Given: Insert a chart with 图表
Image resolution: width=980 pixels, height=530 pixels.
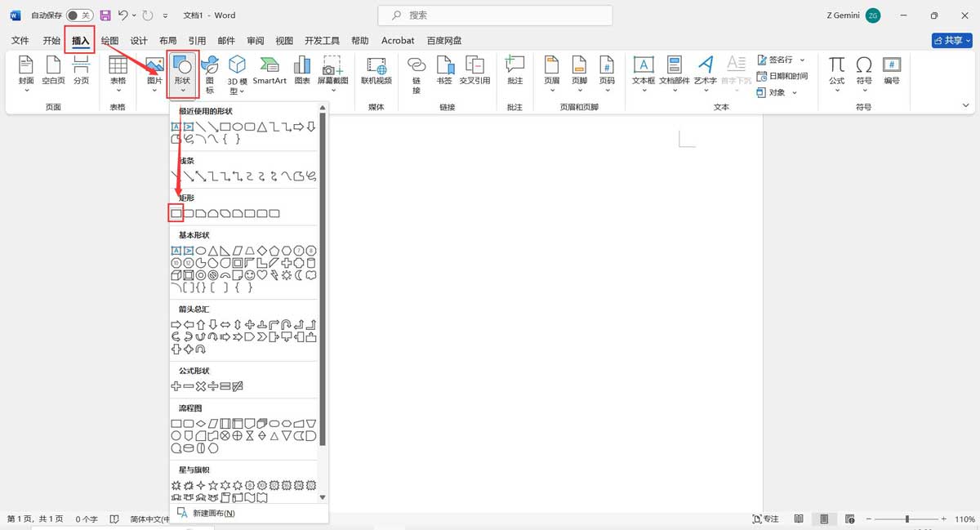Looking at the screenshot, I should pyautogui.click(x=301, y=72).
